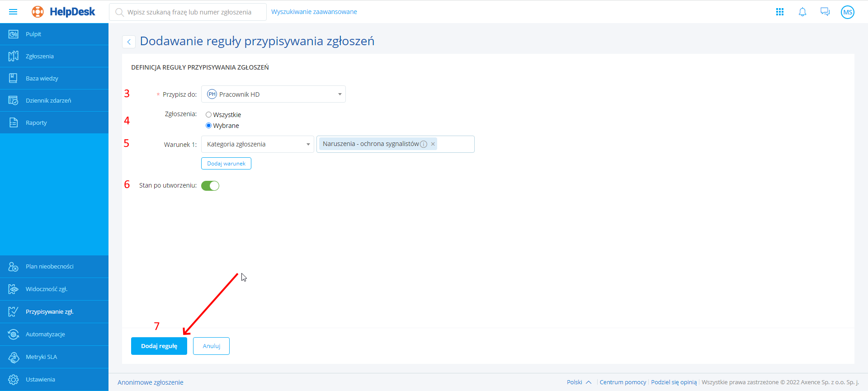Toggle the Stan po utworzeniu switch

(x=210, y=186)
